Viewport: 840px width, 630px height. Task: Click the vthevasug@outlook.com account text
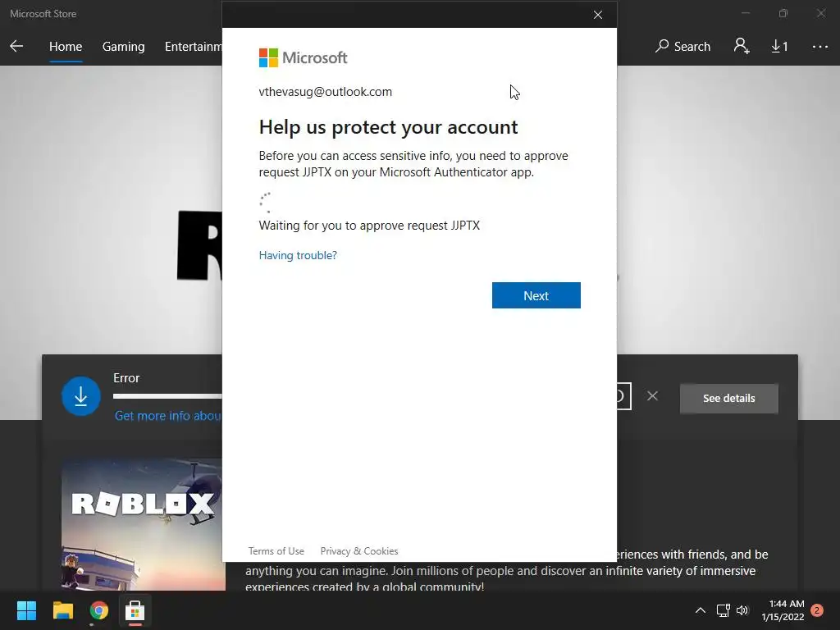pos(325,92)
